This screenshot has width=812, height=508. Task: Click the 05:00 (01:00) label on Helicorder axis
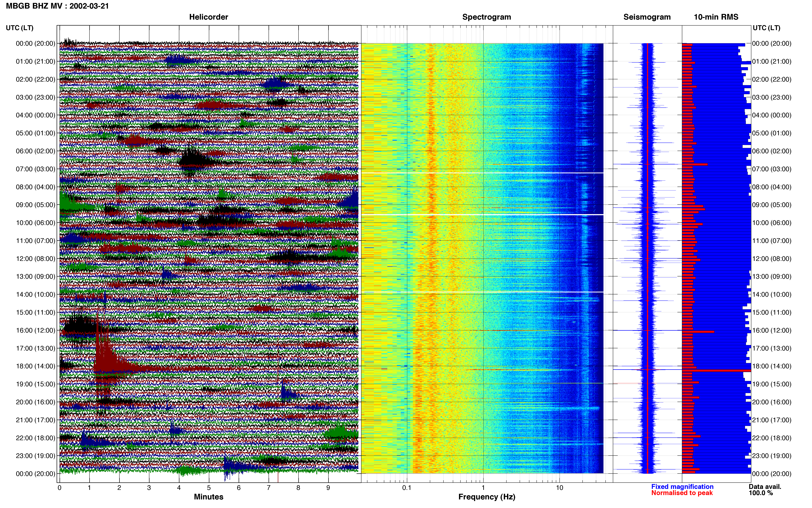click(x=36, y=133)
